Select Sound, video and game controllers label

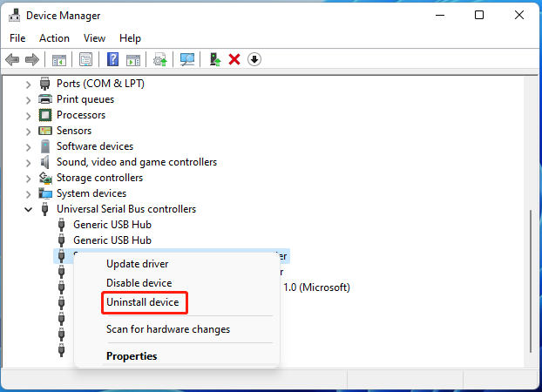[137, 162]
